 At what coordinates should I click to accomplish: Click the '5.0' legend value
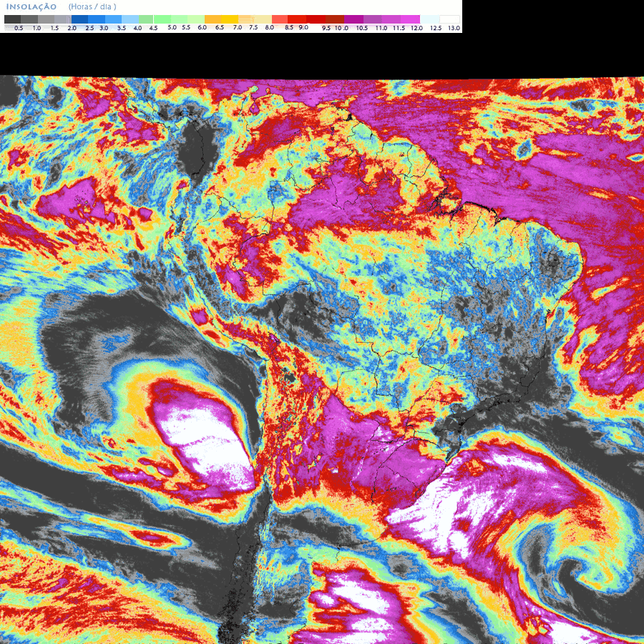pos(172,27)
